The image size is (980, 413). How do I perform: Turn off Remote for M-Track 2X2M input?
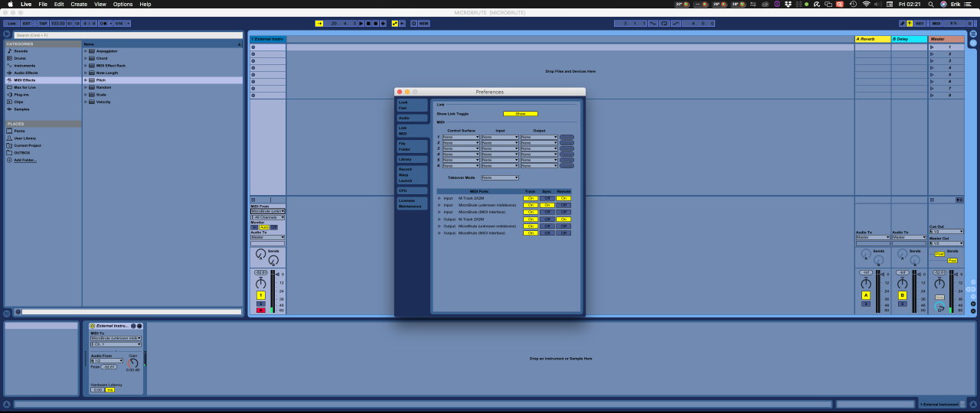(563, 198)
